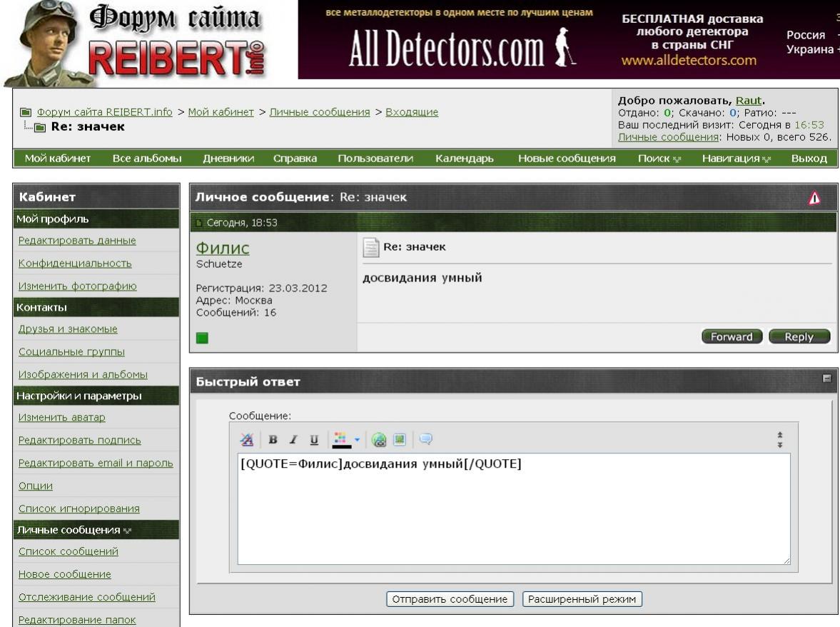Viewport: 840px width, 627px height.
Task: Click the Входящие breadcrumb link
Action: [412, 112]
